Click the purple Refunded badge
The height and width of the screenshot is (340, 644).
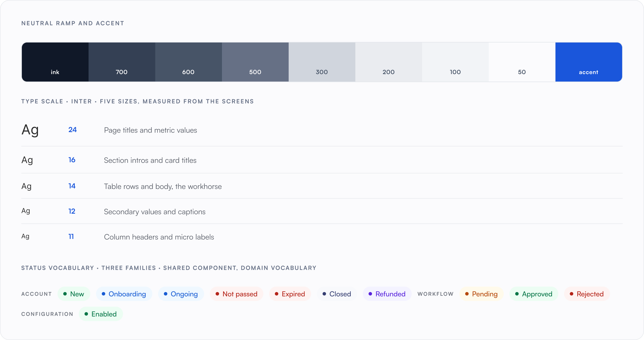click(387, 294)
